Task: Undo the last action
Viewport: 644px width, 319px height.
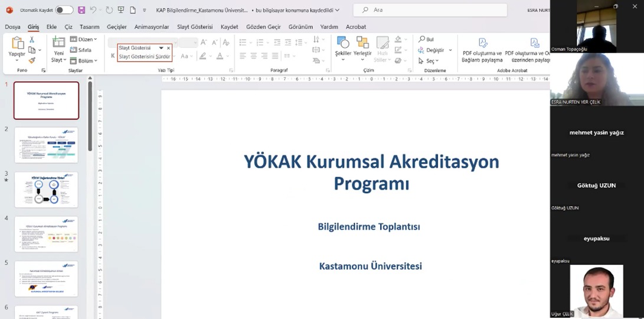Action: point(93,10)
